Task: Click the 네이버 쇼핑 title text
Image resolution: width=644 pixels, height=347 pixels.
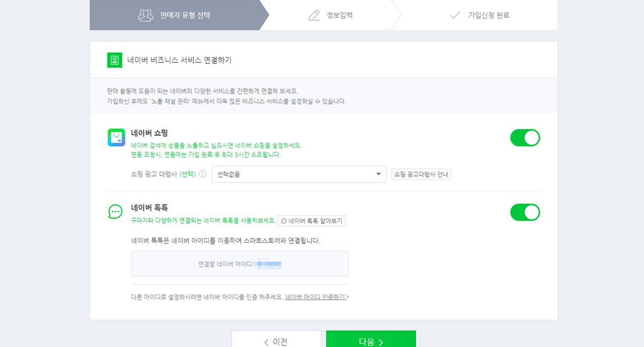Action: tap(150, 133)
